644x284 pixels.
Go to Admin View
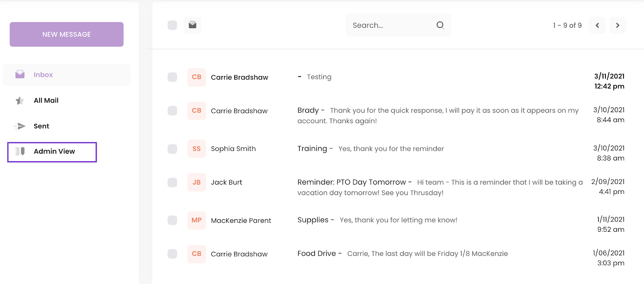point(52,152)
